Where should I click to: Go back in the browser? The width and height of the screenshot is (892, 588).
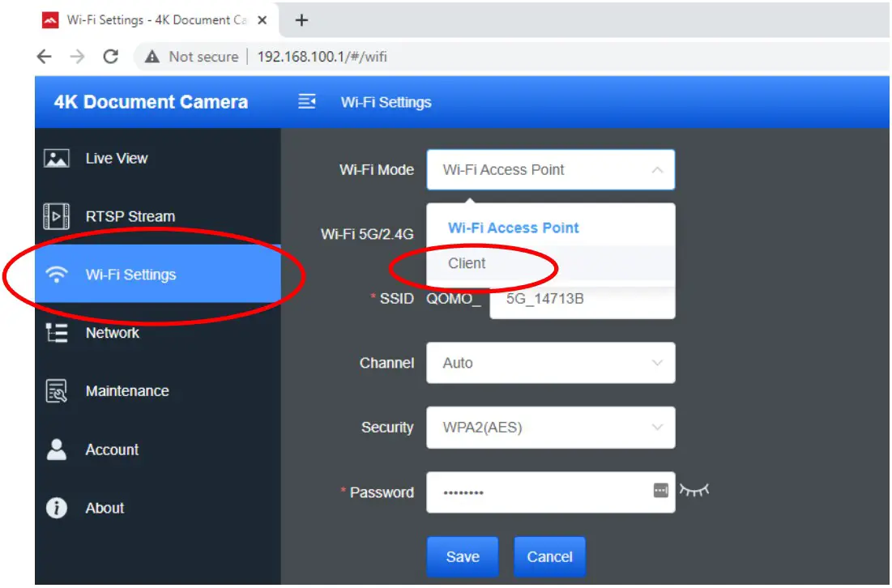tap(44, 57)
